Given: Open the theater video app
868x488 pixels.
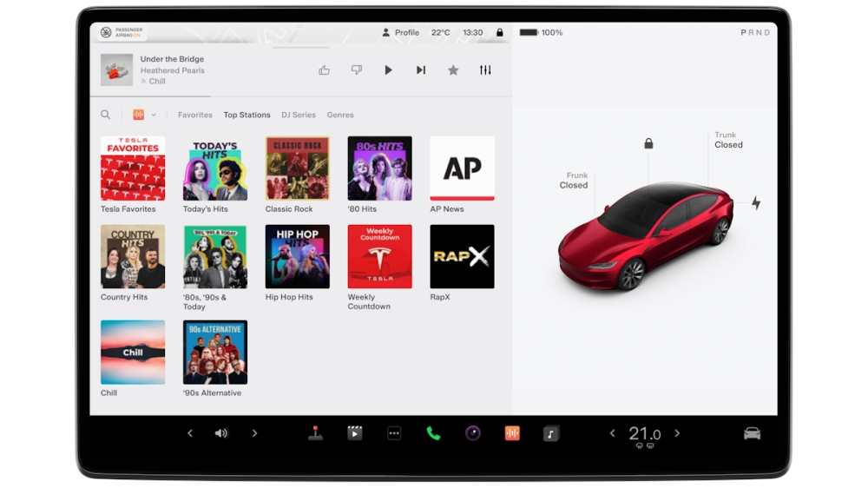Looking at the screenshot, I should (x=355, y=433).
